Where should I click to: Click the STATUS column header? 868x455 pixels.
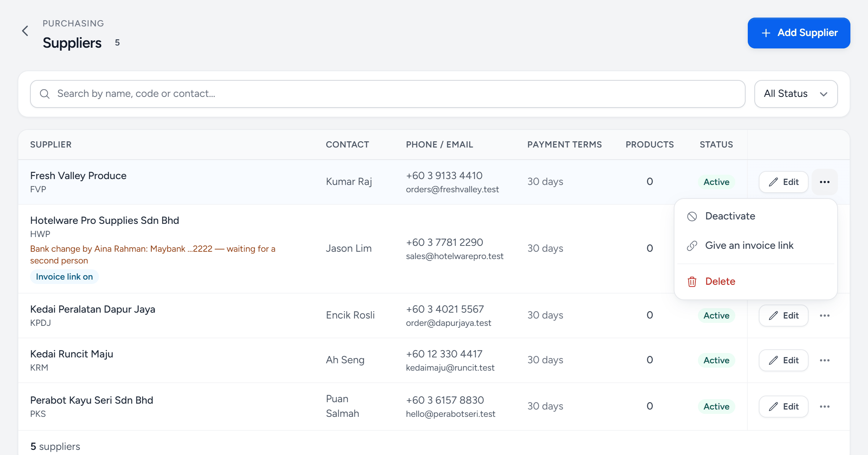pyautogui.click(x=716, y=145)
